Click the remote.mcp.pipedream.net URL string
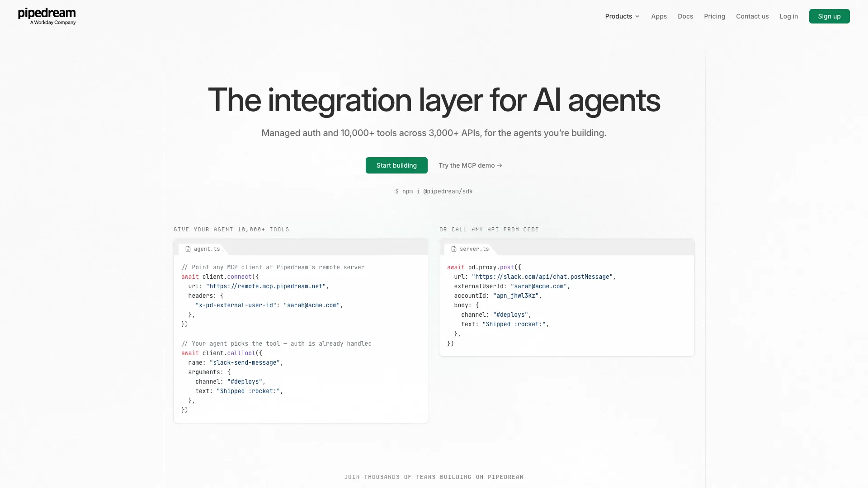The height and width of the screenshot is (488, 868). (266, 286)
